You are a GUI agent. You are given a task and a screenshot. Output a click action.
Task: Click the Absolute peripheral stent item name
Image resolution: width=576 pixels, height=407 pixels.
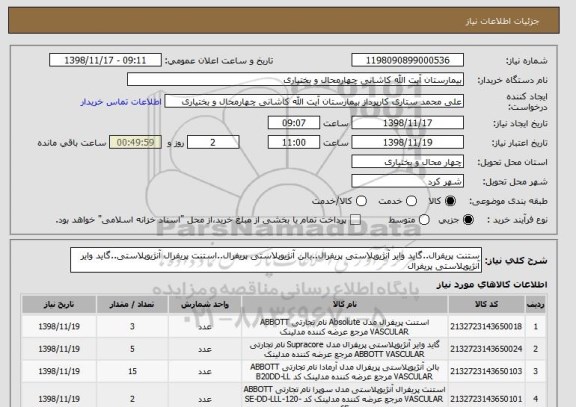(x=344, y=327)
